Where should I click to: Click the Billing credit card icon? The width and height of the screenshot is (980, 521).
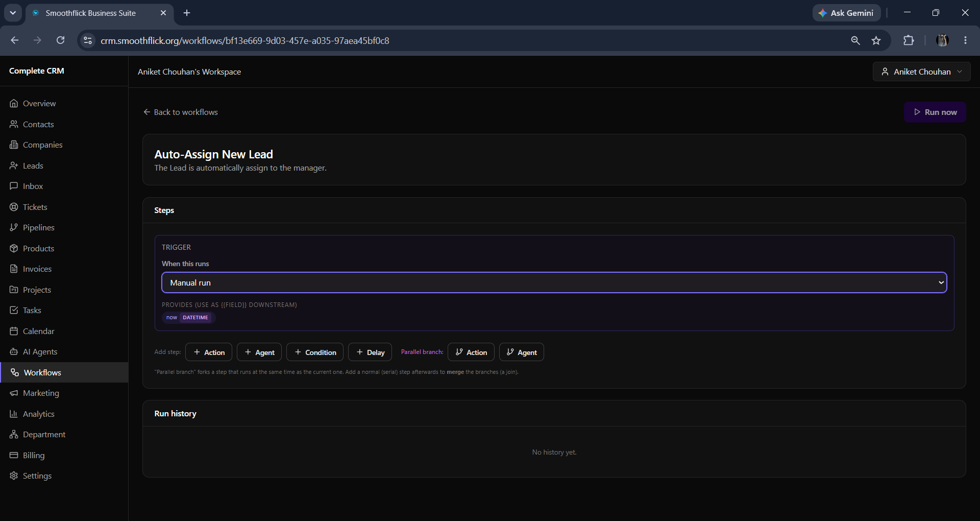coord(14,455)
